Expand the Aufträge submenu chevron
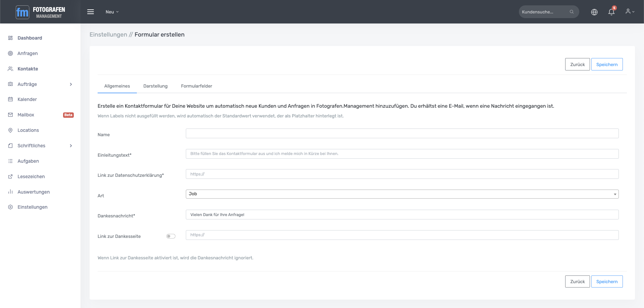 [71, 84]
